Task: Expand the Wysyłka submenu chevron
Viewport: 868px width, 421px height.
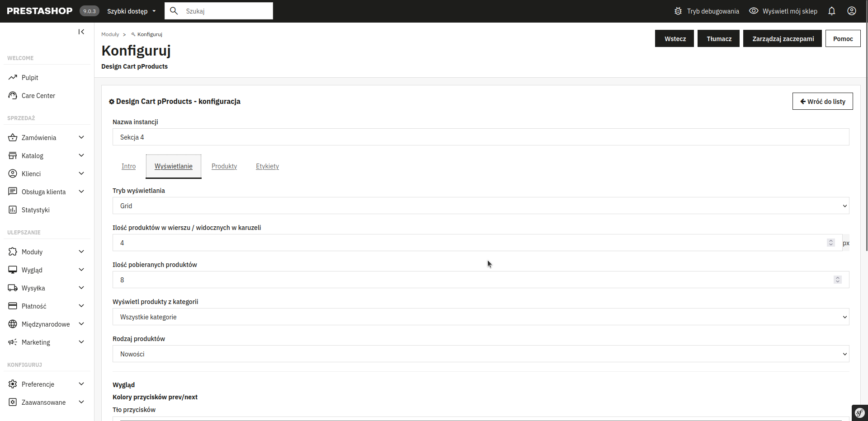Action: point(81,288)
